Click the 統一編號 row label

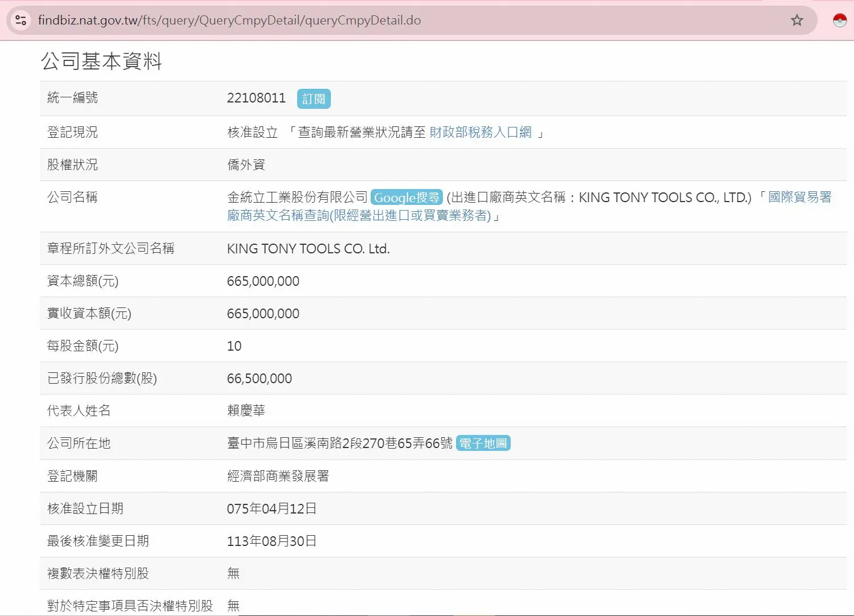point(72,98)
